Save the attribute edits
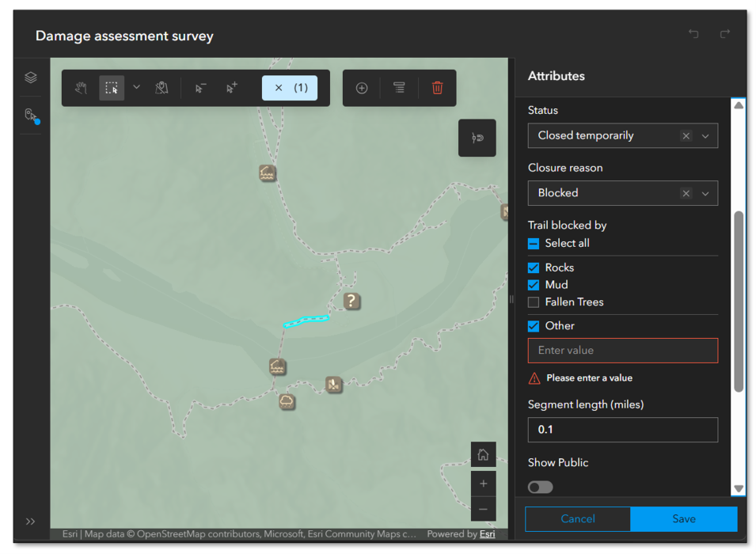The height and width of the screenshot is (554, 756). (x=684, y=519)
